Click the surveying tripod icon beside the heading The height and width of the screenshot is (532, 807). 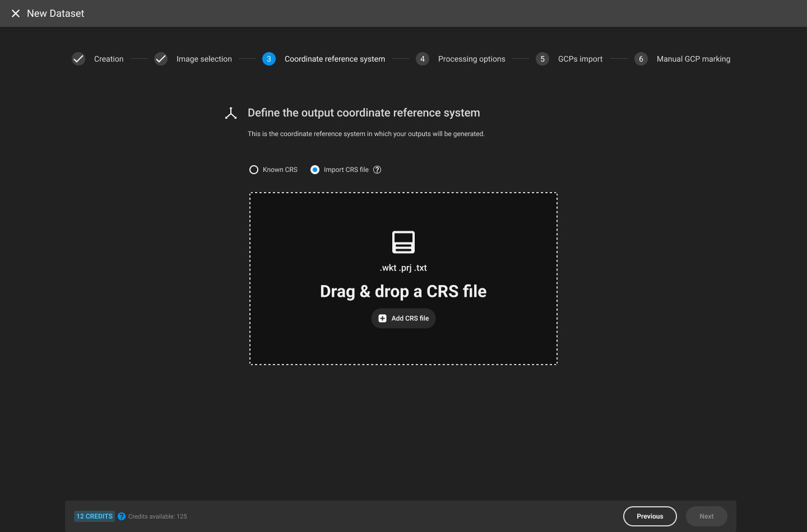pos(230,112)
